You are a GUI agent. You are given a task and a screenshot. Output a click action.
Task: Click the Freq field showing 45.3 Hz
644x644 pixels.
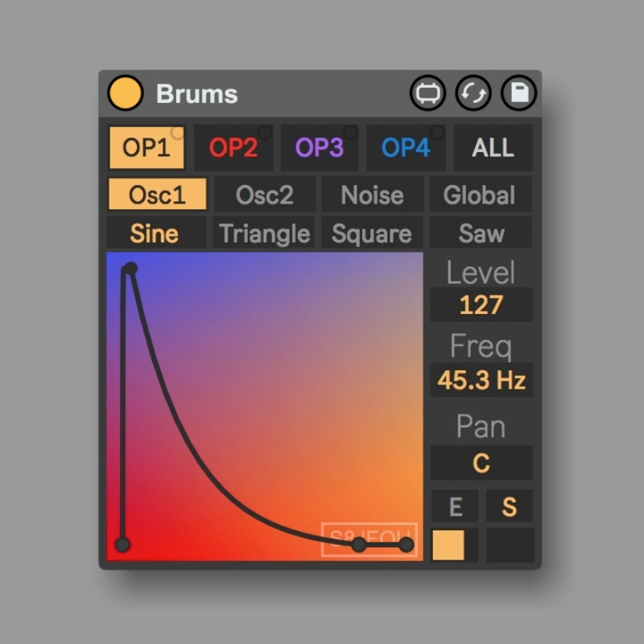point(481,380)
